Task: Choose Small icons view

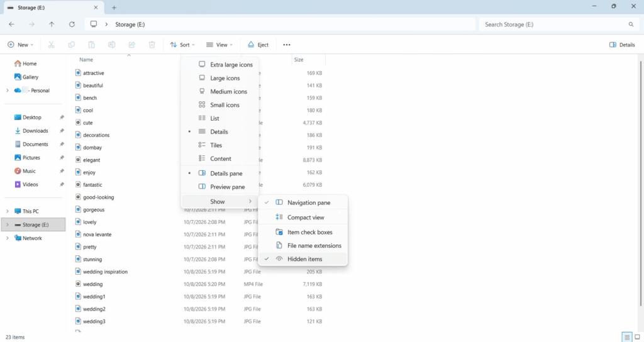Action: 220,105
